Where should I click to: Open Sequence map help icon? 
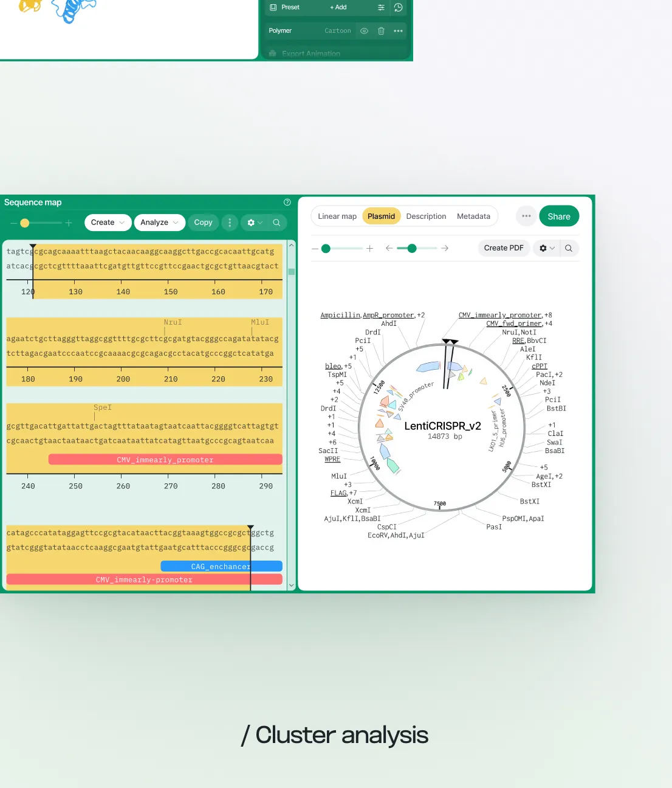(287, 202)
